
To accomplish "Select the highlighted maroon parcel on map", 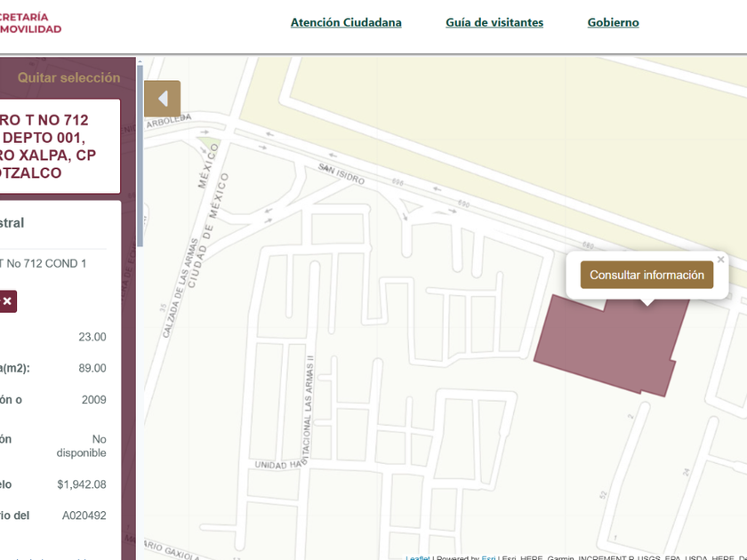I will point(605,347).
